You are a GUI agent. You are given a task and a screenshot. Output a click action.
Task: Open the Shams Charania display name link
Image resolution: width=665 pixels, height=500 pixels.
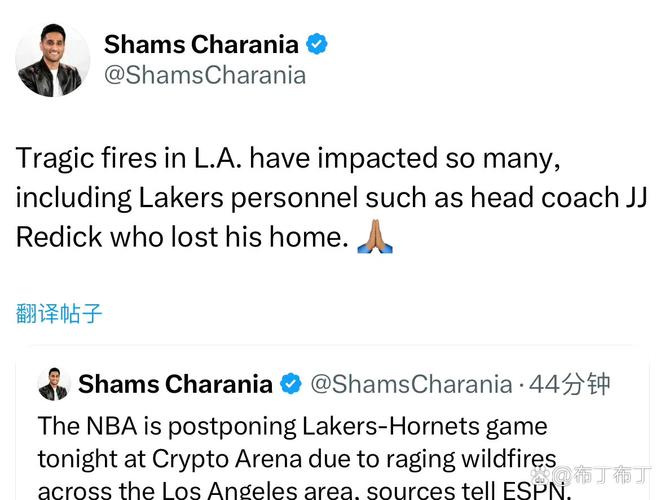point(201,44)
